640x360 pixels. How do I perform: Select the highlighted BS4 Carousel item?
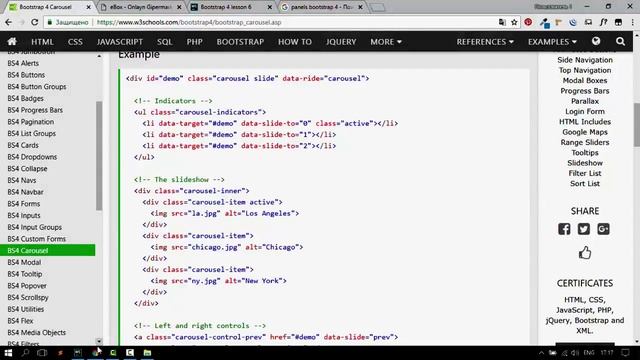tap(47, 250)
